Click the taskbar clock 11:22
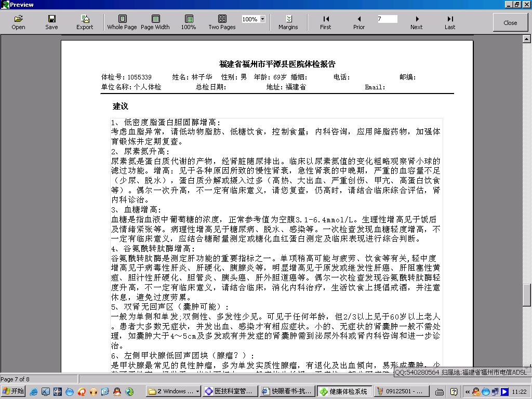This screenshot has width=532, height=399. coord(519,392)
